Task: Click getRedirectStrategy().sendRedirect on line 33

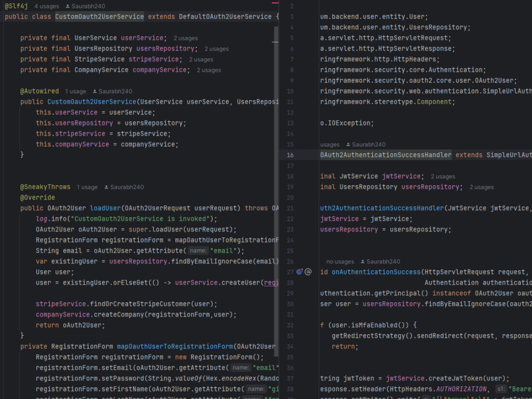Action: click(397, 336)
